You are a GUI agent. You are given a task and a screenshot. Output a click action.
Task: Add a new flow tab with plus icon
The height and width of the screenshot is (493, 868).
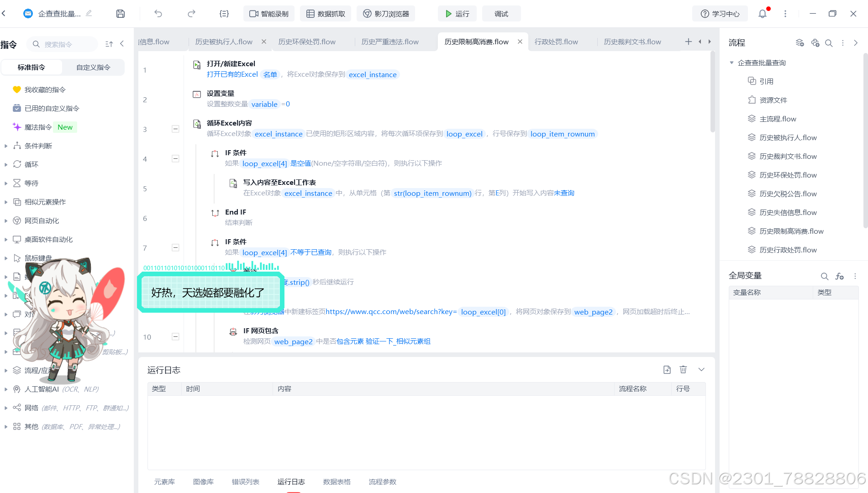pyautogui.click(x=689, y=42)
